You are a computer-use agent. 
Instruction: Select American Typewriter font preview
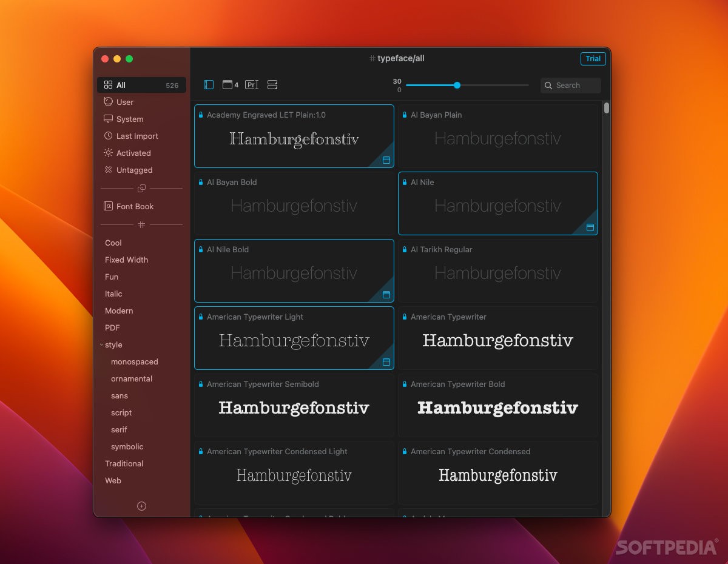click(x=497, y=338)
